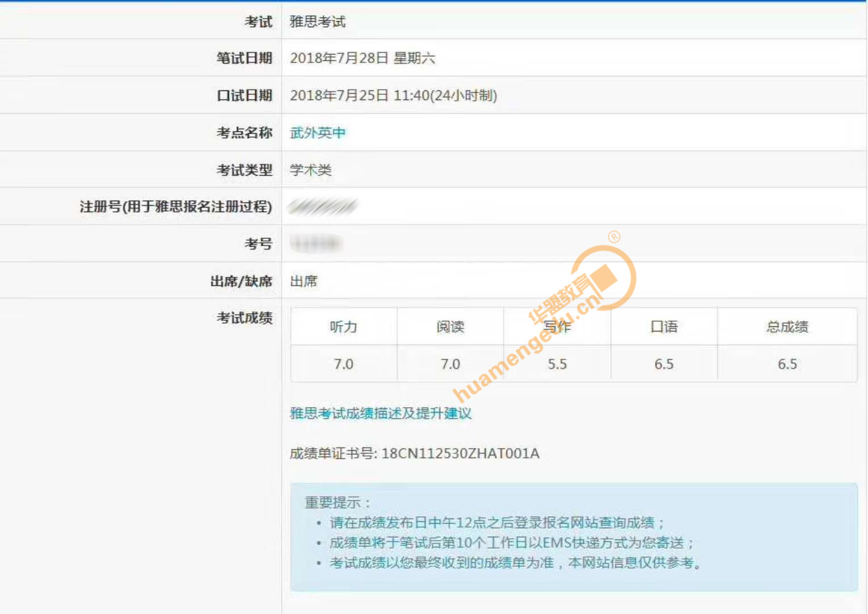868x614 pixels.
Task: Click the 出席/缺席 row label
Action: pyautogui.click(x=241, y=281)
